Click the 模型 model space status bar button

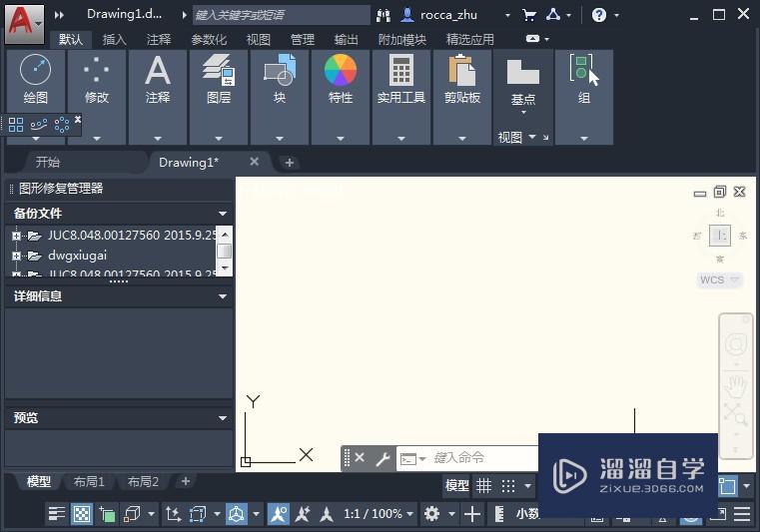[x=457, y=485]
